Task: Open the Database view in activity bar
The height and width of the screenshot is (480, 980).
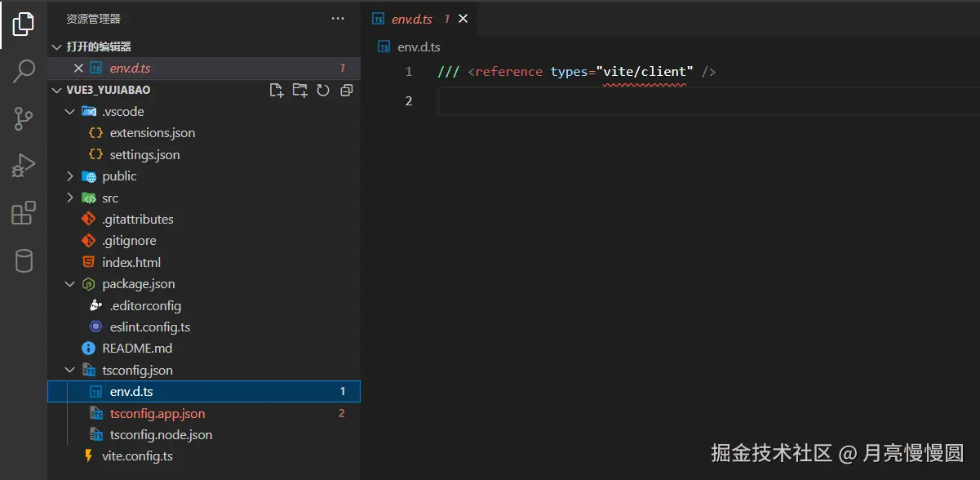Action: click(x=24, y=260)
